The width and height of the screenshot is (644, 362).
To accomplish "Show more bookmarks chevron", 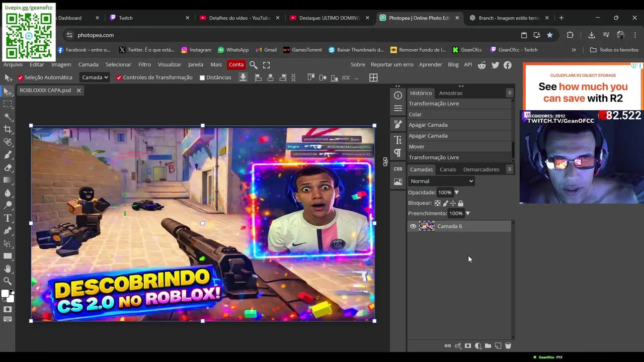I will tap(574, 50).
